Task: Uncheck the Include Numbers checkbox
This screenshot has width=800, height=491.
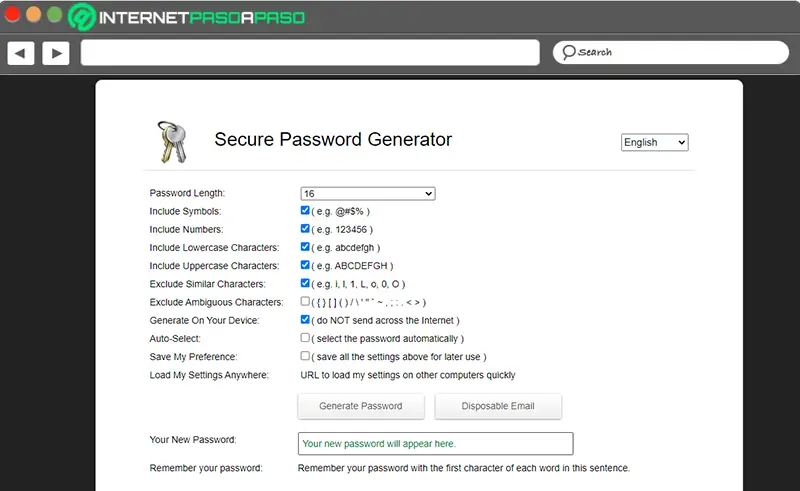Action: click(305, 229)
